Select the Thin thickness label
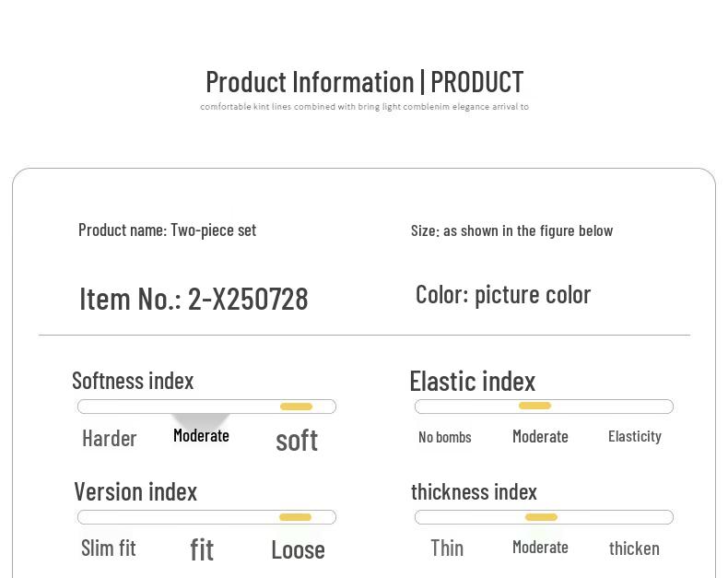The width and height of the screenshot is (728, 578). 447,548
